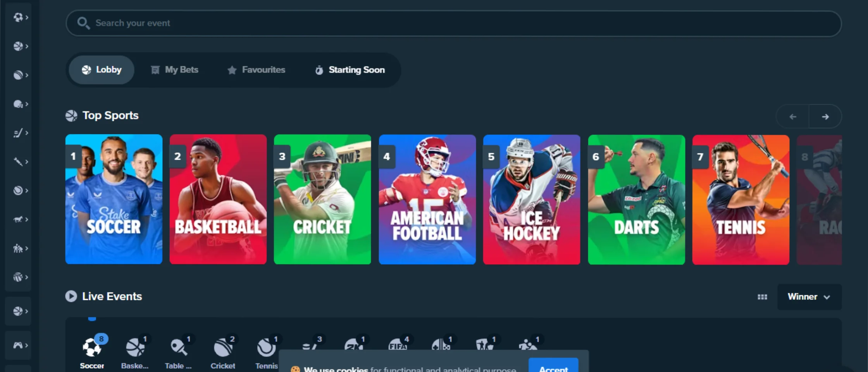Click the Search your event field
Screen dimensions: 868x372
pyautogui.click(x=453, y=23)
